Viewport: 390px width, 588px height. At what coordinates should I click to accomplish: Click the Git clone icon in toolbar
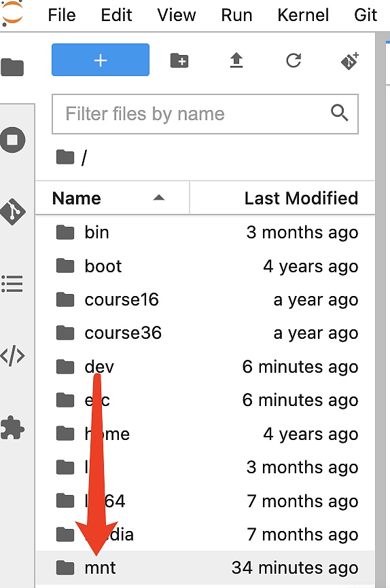click(350, 60)
